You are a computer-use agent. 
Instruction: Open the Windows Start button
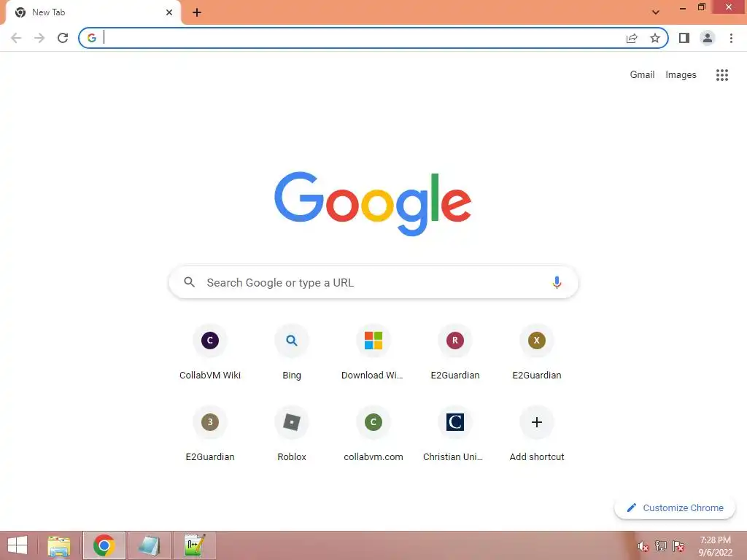click(18, 545)
